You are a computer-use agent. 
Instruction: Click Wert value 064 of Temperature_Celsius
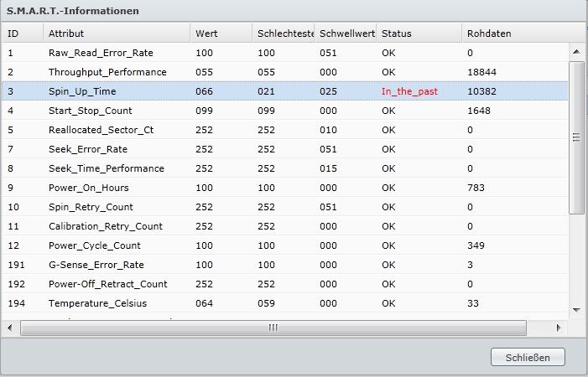[x=204, y=303]
